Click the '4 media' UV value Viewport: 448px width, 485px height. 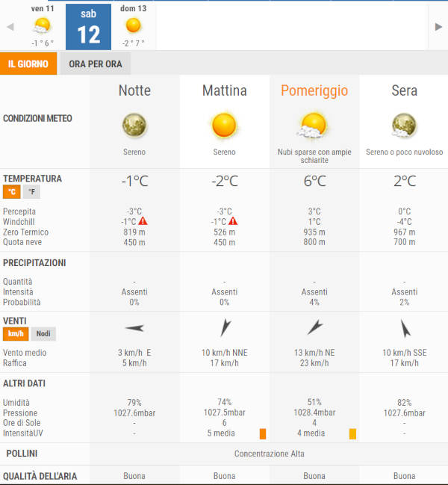tap(311, 433)
